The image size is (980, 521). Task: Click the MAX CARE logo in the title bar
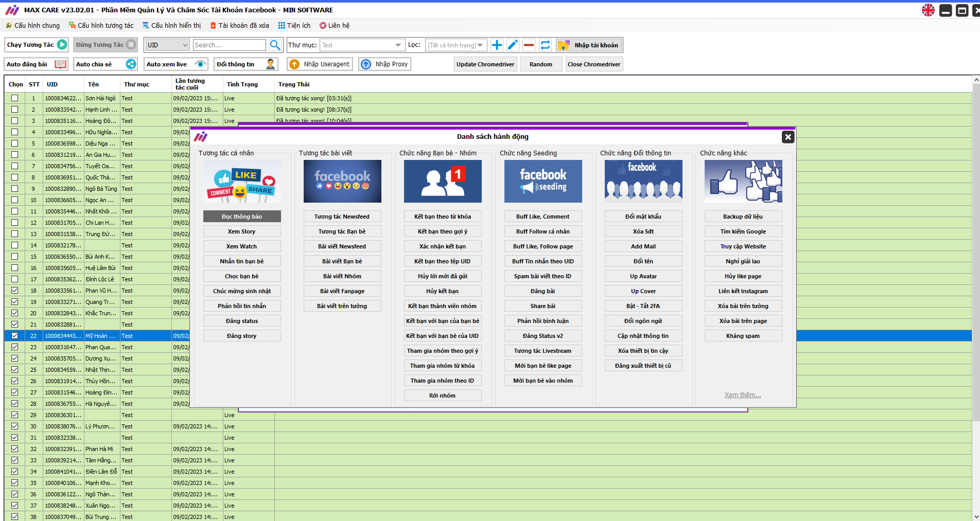12,10
